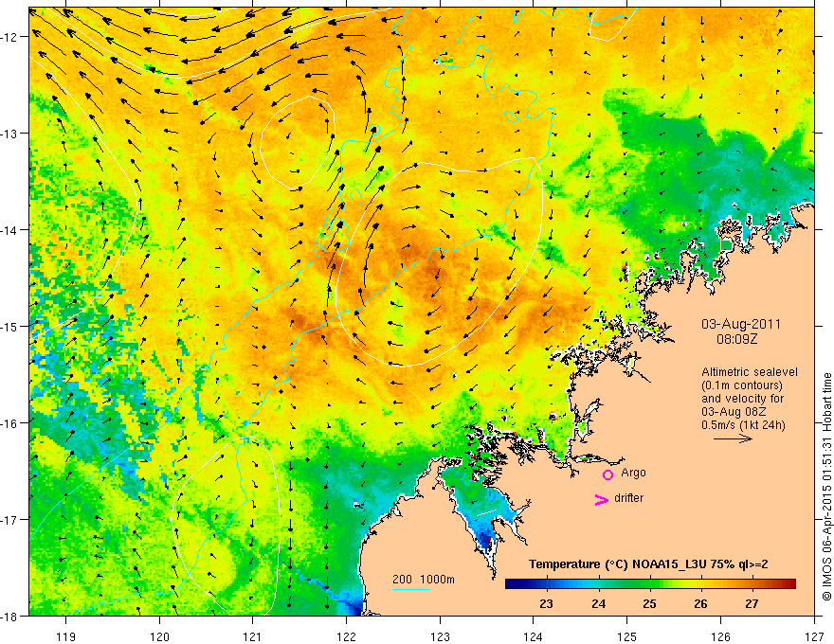The width and height of the screenshot is (834, 644).
Task: Click the date label 03-Aug-2011
Action: [x=741, y=324]
